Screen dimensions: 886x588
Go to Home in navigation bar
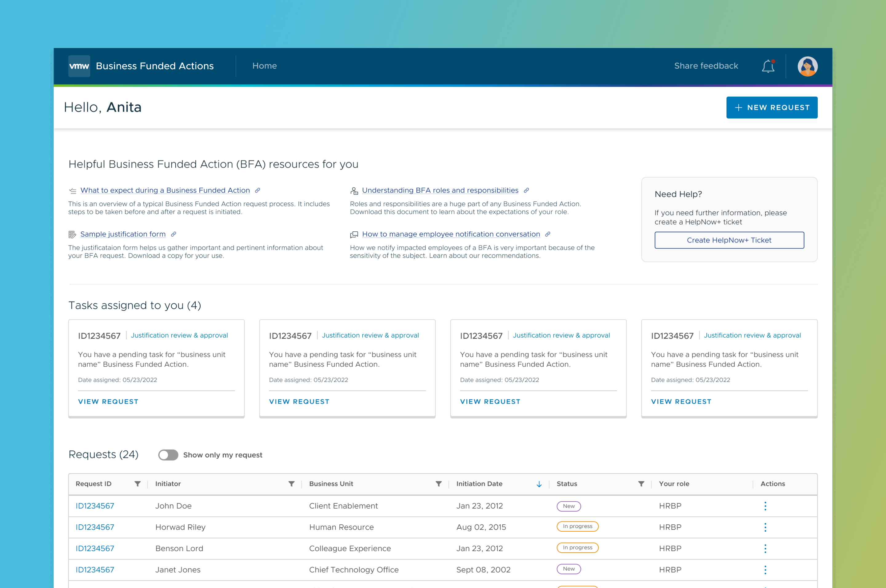(264, 66)
